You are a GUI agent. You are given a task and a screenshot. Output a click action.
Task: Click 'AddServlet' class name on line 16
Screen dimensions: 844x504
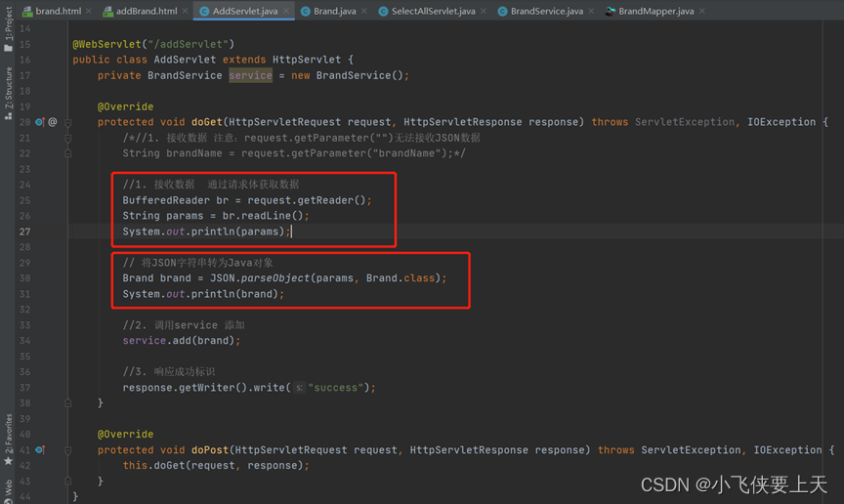[185, 60]
